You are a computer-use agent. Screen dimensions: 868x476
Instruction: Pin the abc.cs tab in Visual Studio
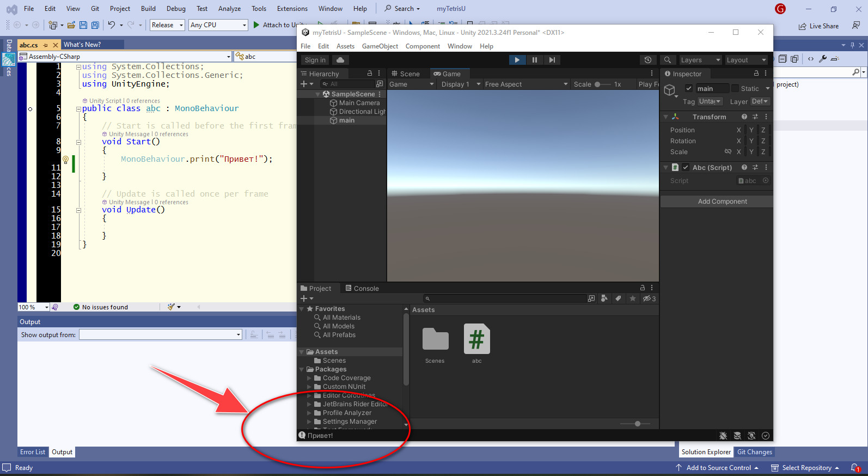45,45
